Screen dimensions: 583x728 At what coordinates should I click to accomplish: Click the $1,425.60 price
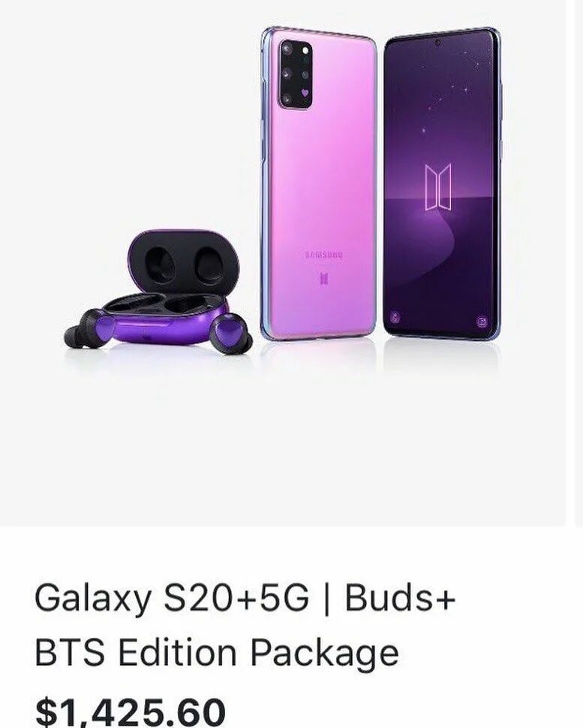pos(131,710)
